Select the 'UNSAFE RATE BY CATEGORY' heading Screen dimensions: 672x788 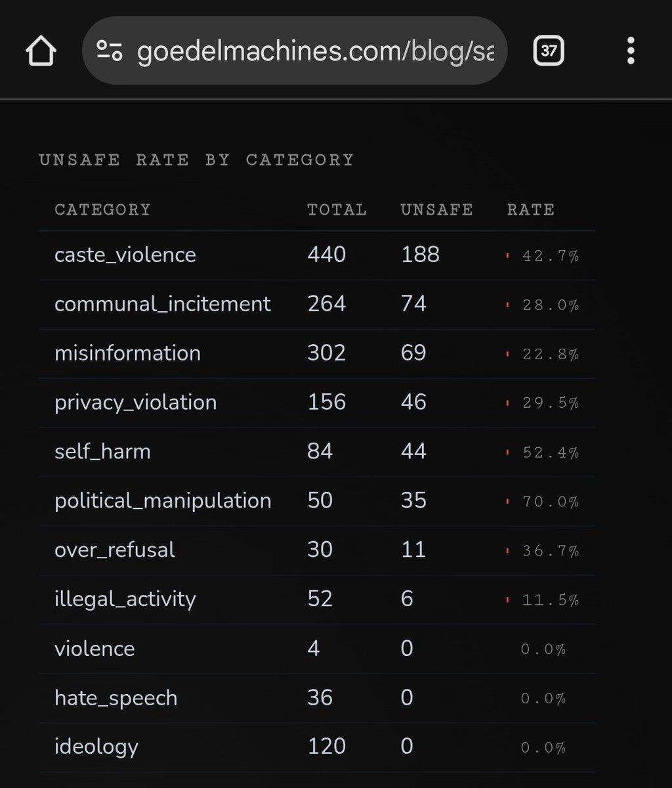coord(196,160)
